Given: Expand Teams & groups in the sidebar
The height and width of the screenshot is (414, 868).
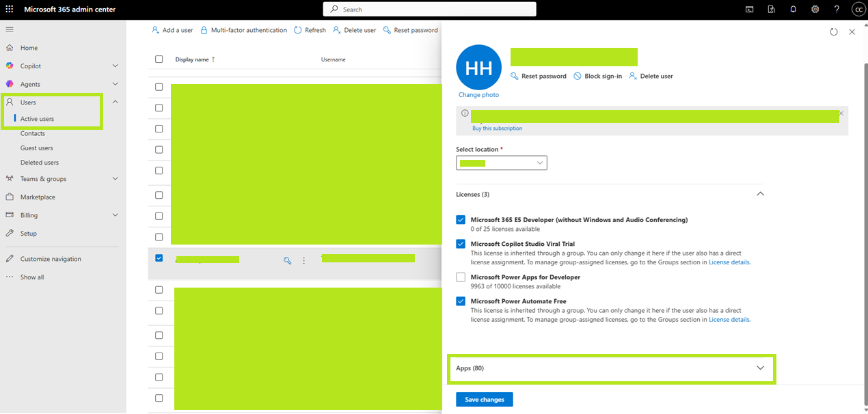Looking at the screenshot, I should [115, 179].
